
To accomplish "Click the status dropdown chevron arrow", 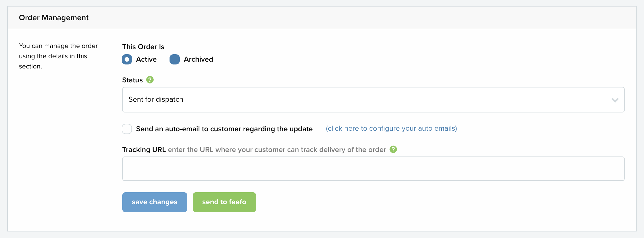I will pos(615,100).
